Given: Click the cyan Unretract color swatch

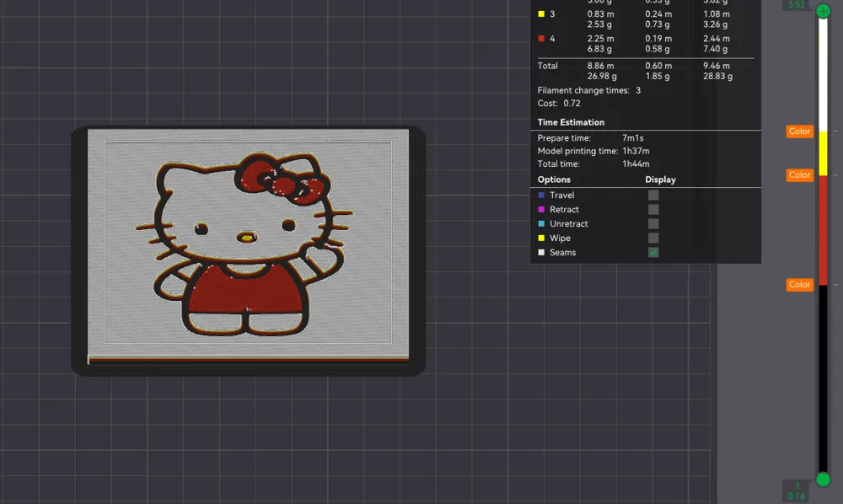Looking at the screenshot, I should (541, 223).
